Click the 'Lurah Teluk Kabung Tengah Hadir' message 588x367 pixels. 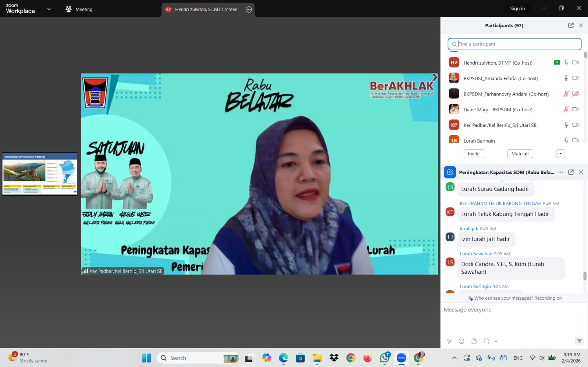click(x=505, y=214)
